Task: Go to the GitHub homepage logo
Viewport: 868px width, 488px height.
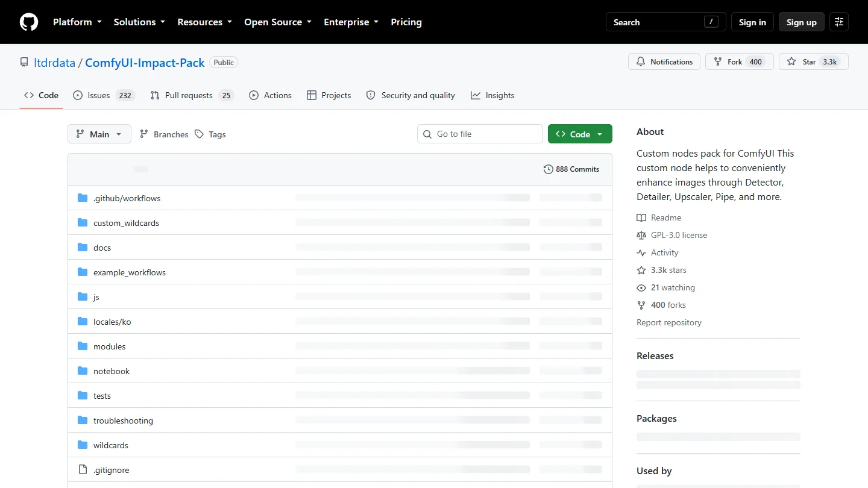Action: (x=29, y=22)
